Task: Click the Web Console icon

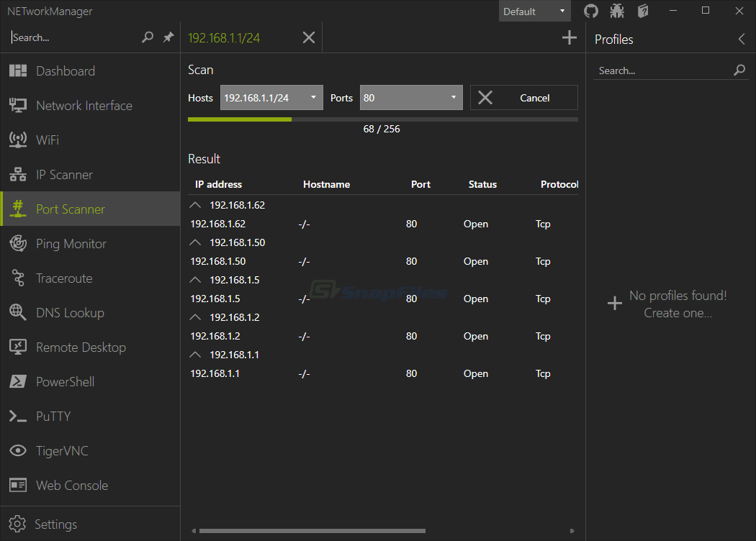Action: [x=18, y=485]
